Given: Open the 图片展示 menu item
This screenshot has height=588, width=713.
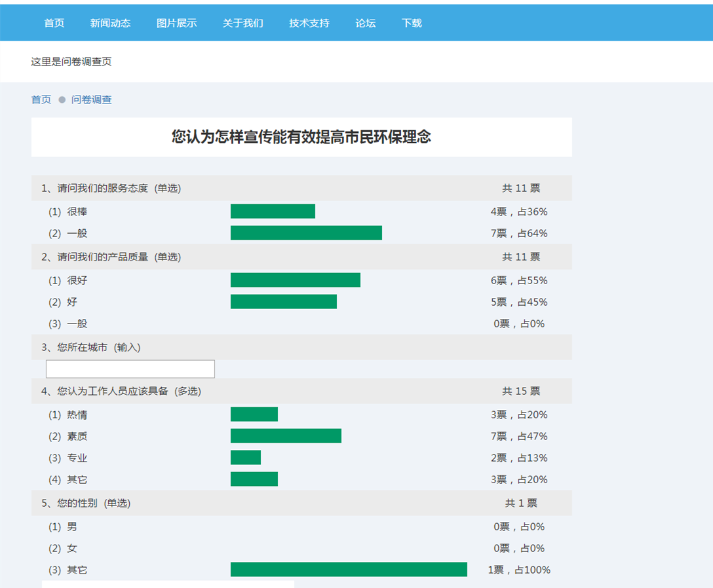Looking at the screenshot, I should tap(176, 23).
